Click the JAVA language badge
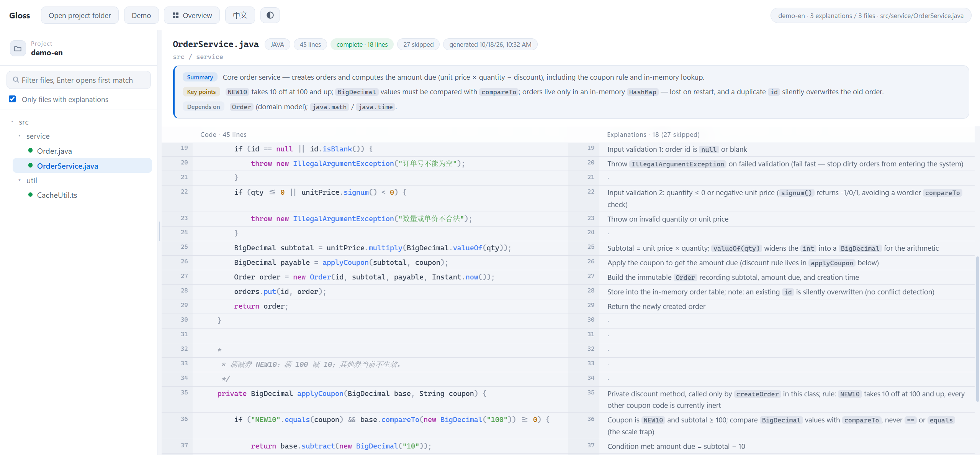Image resolution: width=980 pixels, height=455 pixels. click(277, 44)
